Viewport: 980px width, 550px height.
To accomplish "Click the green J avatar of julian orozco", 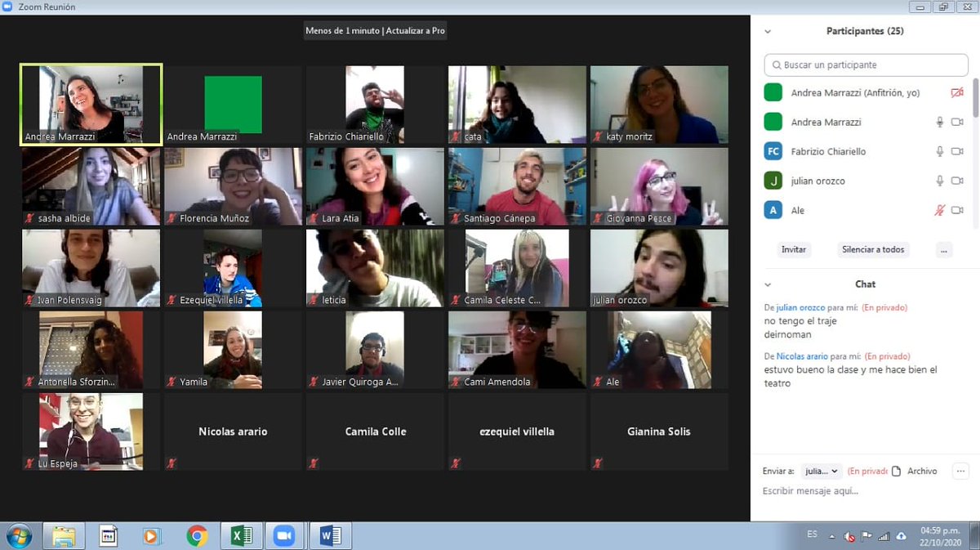I will (773, 181).
